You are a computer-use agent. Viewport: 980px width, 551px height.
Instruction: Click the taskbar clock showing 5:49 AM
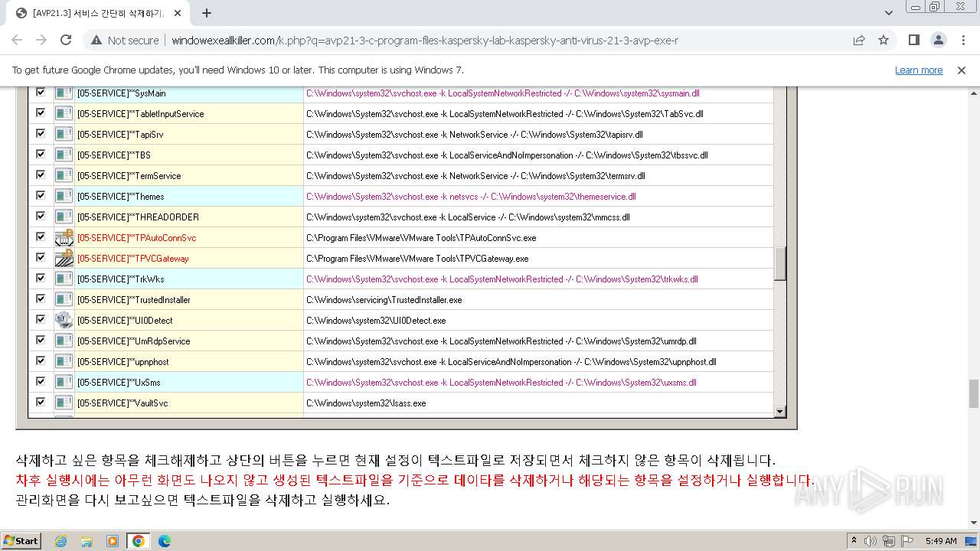pos(941,541)
